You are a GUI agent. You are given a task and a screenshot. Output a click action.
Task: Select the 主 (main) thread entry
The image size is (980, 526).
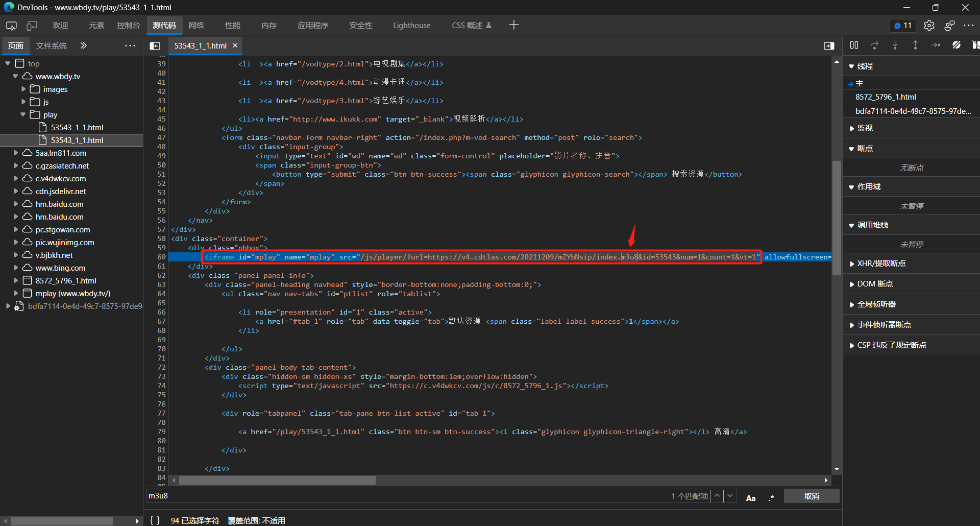click(x=860, y=83)
